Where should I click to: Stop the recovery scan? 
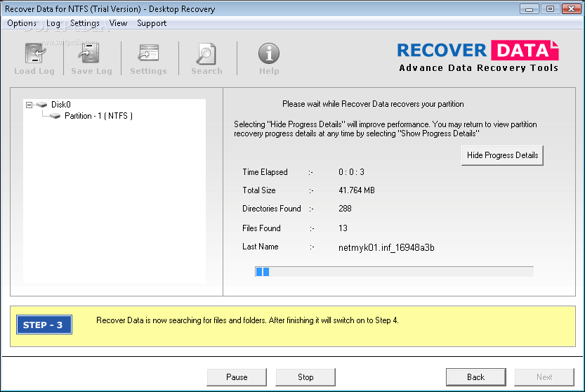tap(305, 377)
